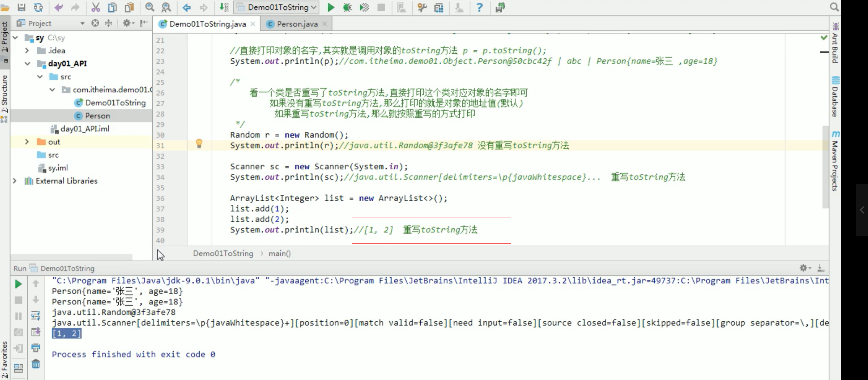Click the main() breadcrumb below the editor
868x380 pixels.
click(279, 254)
